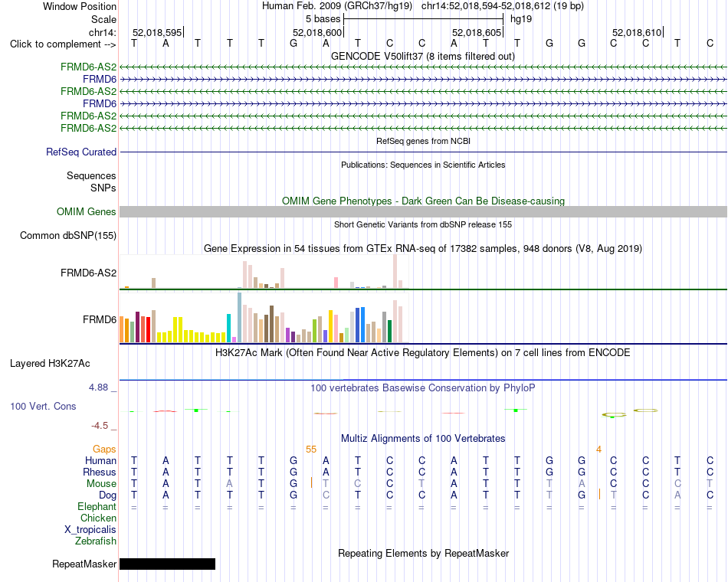Click the 'Mouse' species label
Screen dimensions: 728x582
pyautogui.click(x=101, y=484)
